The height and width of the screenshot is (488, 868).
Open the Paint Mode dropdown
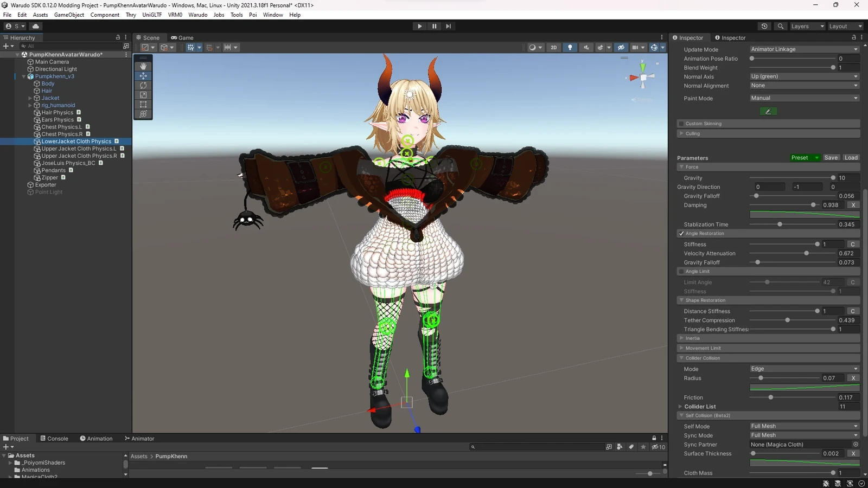pyautogui.click(x=805, y=98)
